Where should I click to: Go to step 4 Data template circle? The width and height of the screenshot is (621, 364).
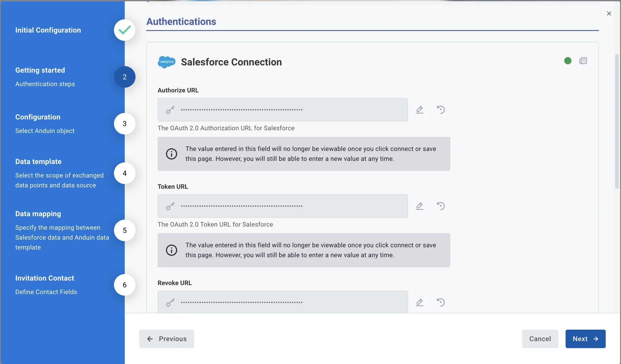point(125,173)
